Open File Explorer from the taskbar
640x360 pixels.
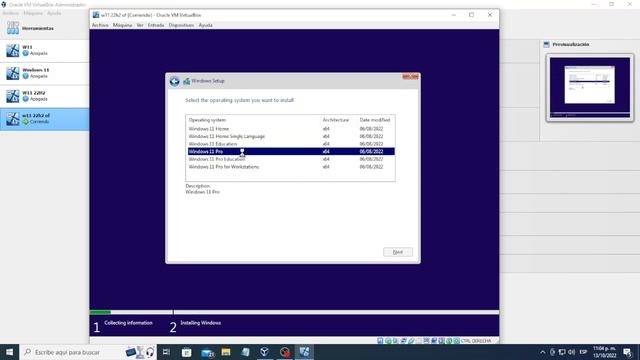click(226, 352)
